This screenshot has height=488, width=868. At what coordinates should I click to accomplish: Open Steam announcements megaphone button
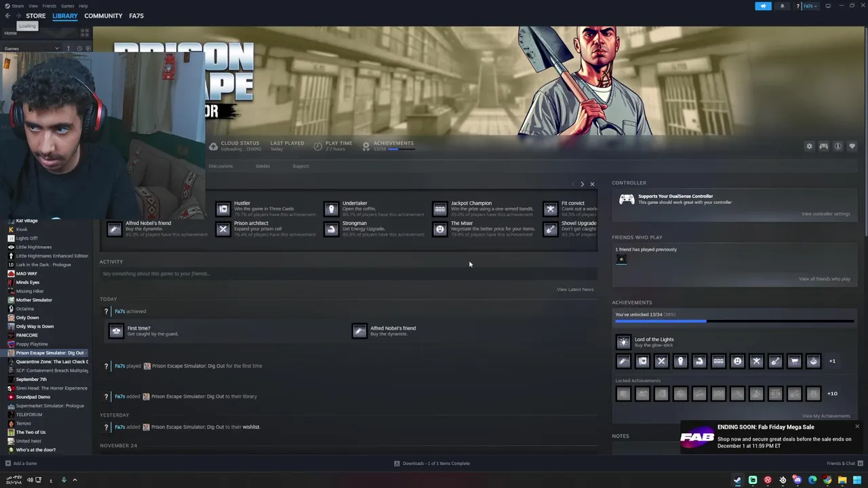tap(763, 6)
